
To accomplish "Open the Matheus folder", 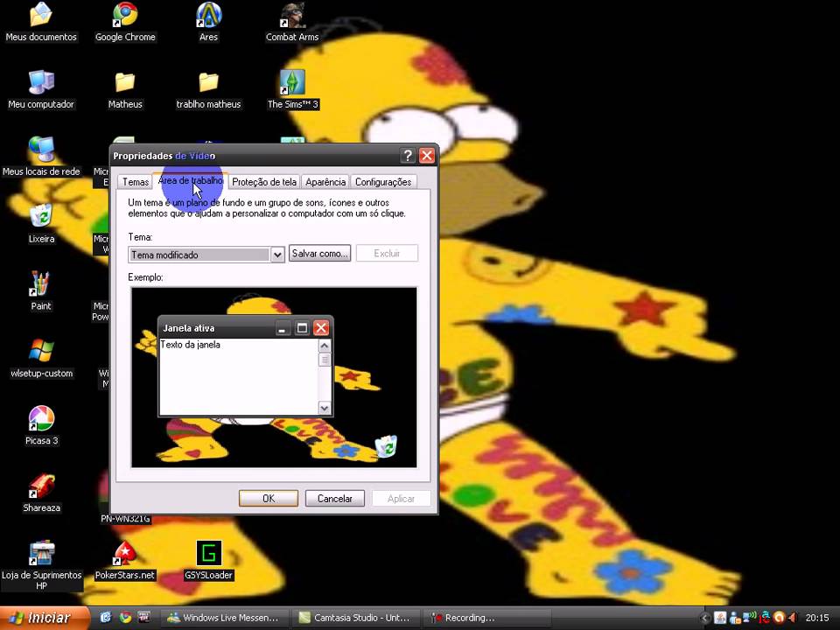I will click(125, 90).
